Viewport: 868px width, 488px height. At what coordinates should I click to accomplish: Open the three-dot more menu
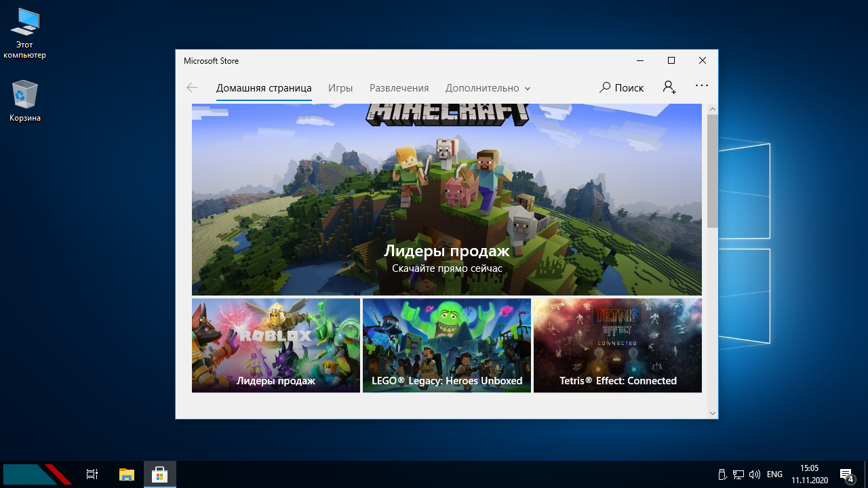point(702,86)
